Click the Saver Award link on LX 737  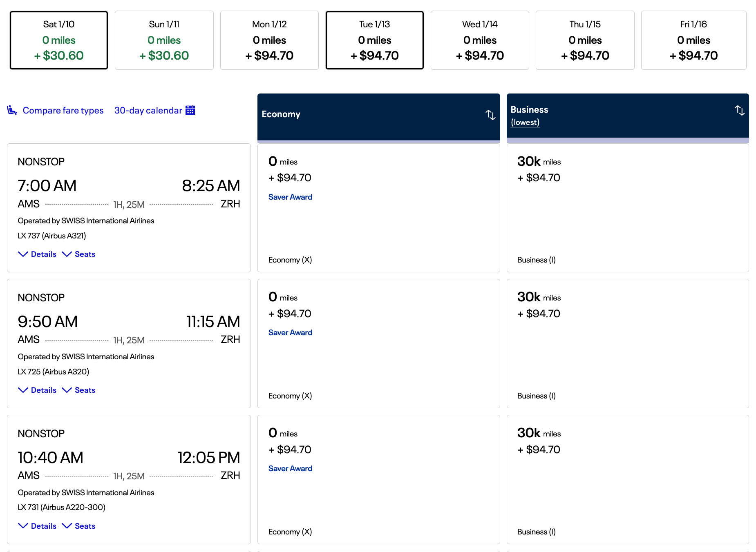[x=290, y=197]
